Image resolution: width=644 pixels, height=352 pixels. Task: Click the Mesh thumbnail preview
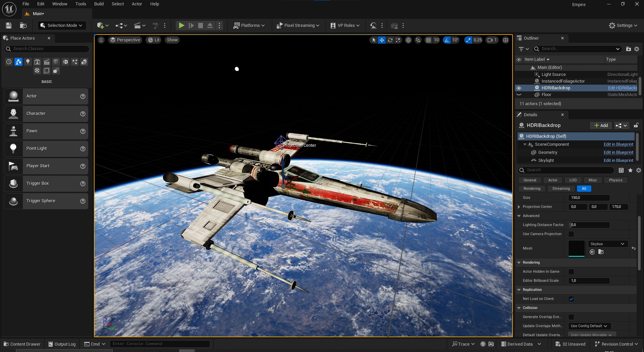(x=577, y=249)
